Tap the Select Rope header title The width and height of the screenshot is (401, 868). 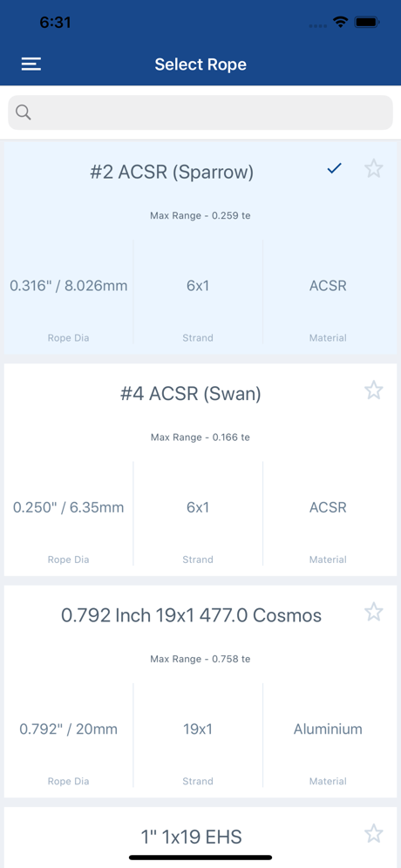tap(200, 64)
